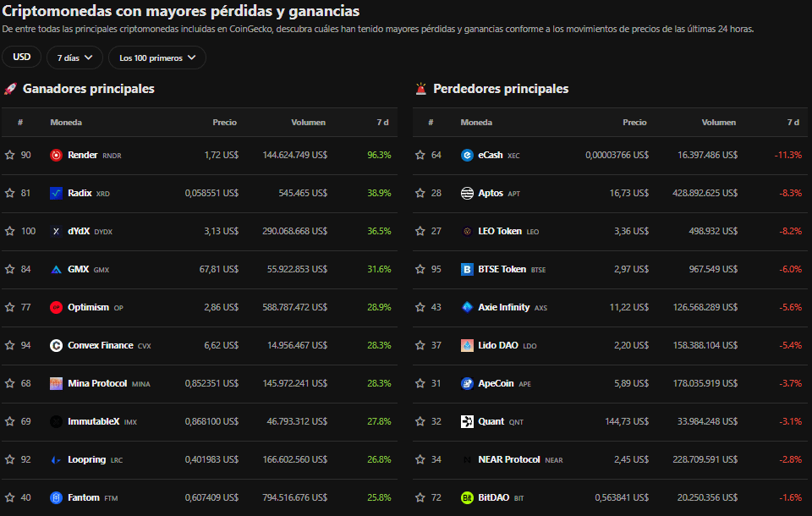The image size is (812, 516).
Task: Select the USD currency button
Action: tap(22, 57)
